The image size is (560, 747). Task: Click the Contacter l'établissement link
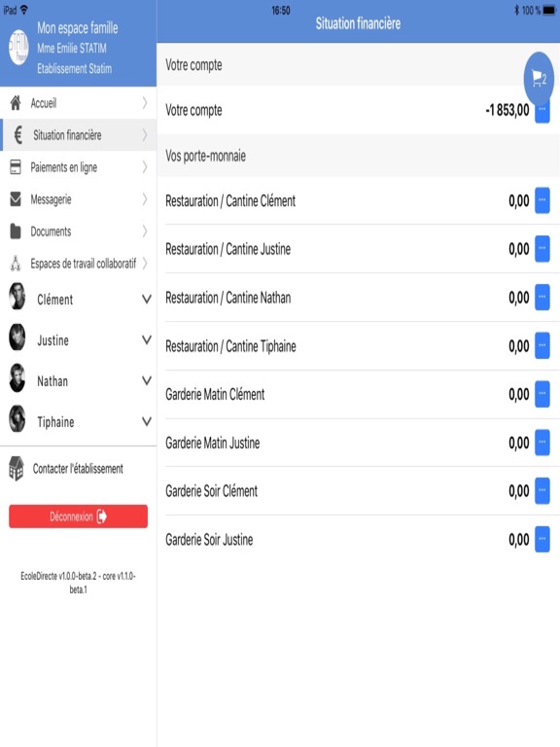pos(78,469)
